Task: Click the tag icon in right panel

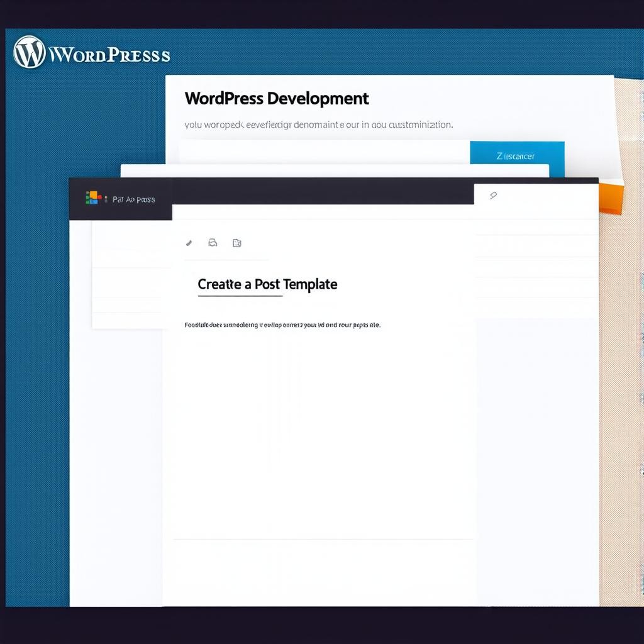Action: point(493,196)
